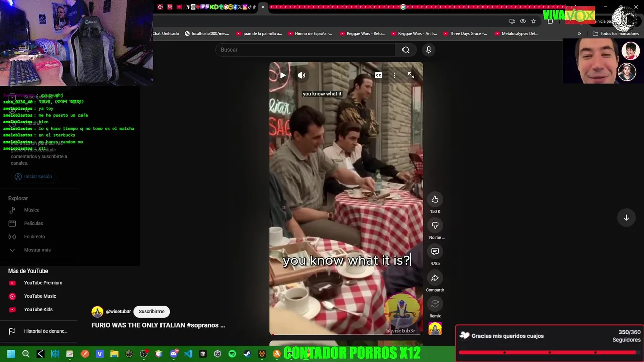Viewport: 644px width, 362px height.
Task: Click the magnifier search button
Action: click(406, 50)
